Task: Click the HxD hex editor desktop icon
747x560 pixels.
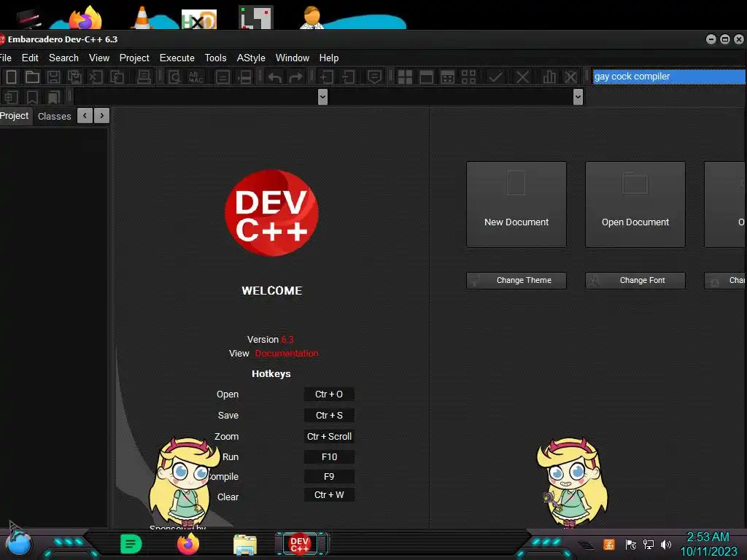Action: [199, 20]
